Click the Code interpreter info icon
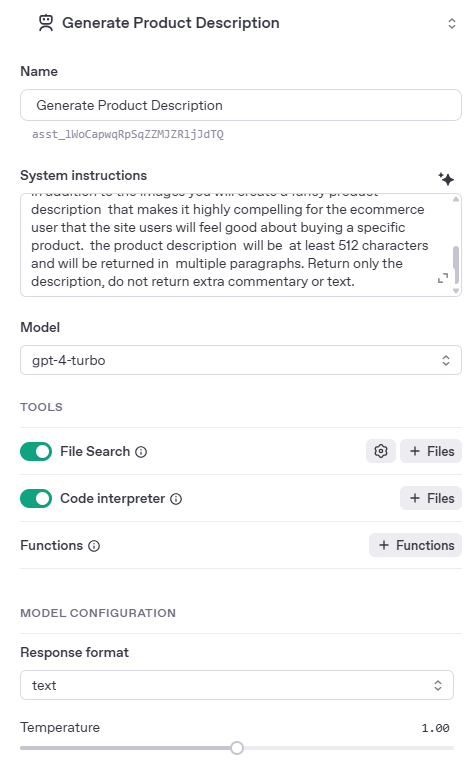Viewport: 473px width, 762px height. [176, 499]
